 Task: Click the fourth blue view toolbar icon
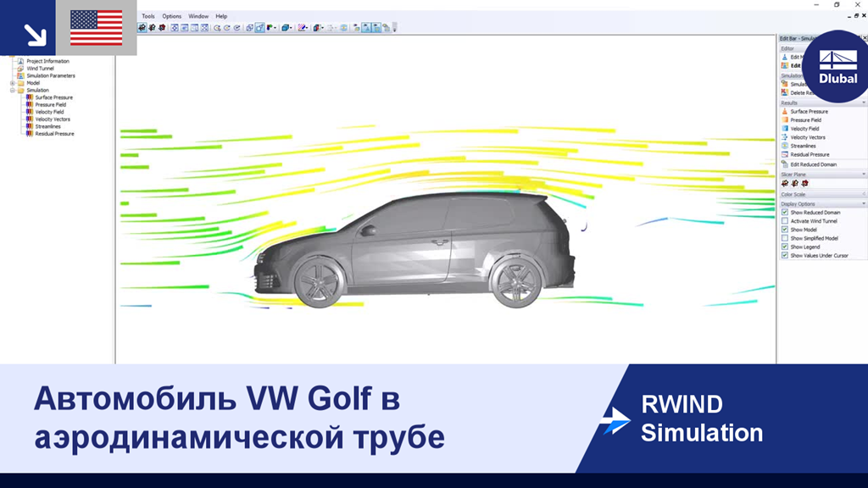click(x=204, y=28)
